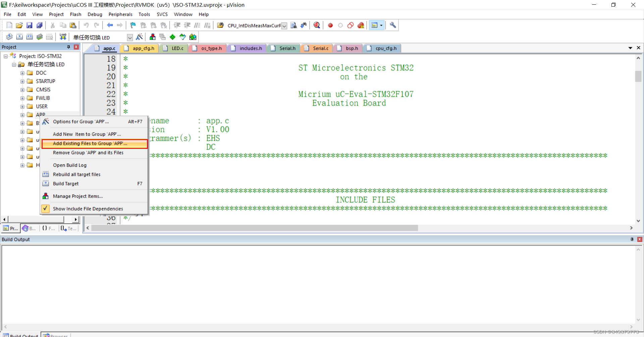Image resolution: width=644 pixels, height=337 pixels.
Task: Click the Select Software Packs icon
Action: 182,37
